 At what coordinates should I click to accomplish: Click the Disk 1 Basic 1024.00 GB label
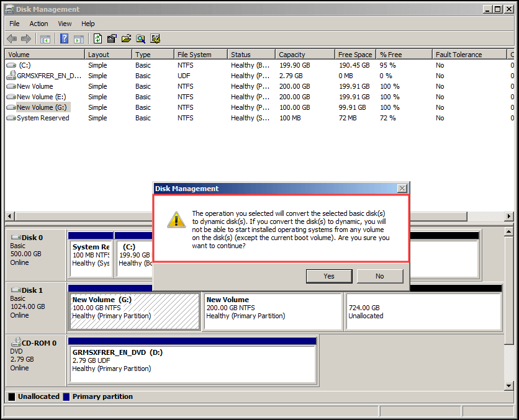pos(36,308)
